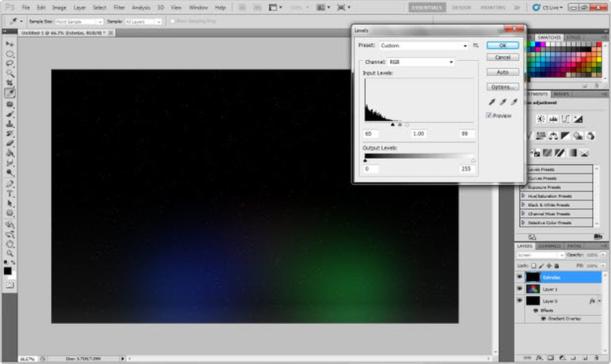
Task: Pick the white point eyedropper in Levels
Action: [x=513, y=102]
